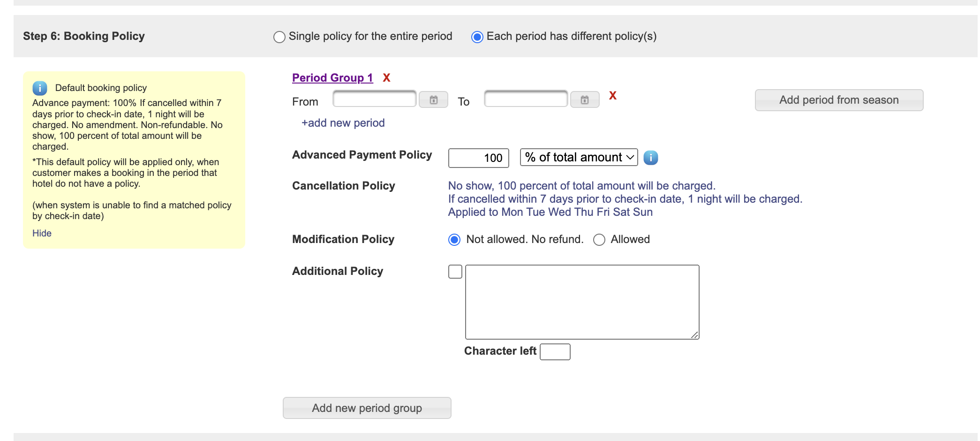
Task: Open Period Group 1 link
Action: pyautogui.click(x=332, y=78)
